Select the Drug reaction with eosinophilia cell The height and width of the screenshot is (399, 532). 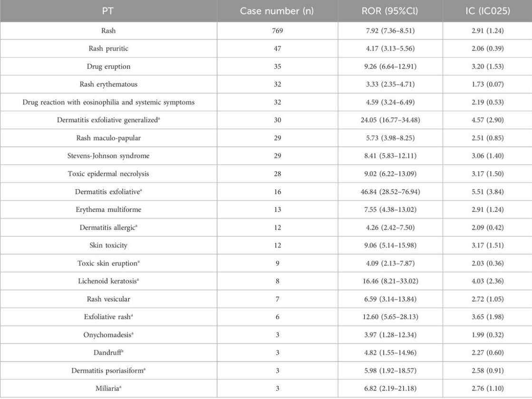tap(108, 103)
